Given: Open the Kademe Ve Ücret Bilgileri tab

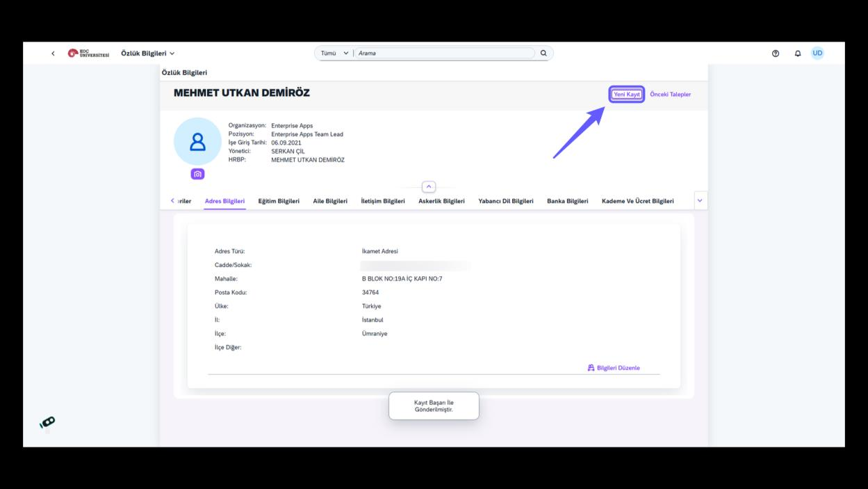Looking at the screenshot, I should point(638,201).
